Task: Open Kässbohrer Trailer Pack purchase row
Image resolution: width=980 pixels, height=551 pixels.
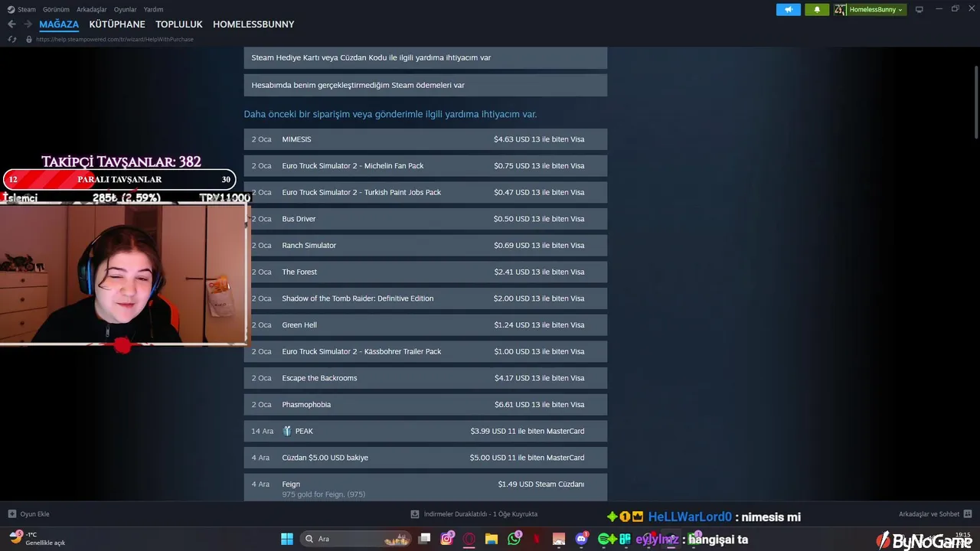Action: pyautogui.click(x=426, y=351)
